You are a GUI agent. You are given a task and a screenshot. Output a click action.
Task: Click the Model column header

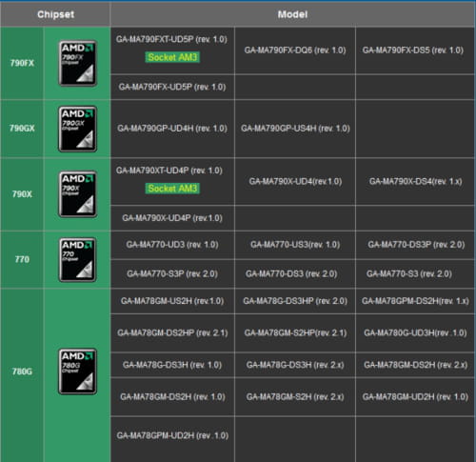pos(292,14)
